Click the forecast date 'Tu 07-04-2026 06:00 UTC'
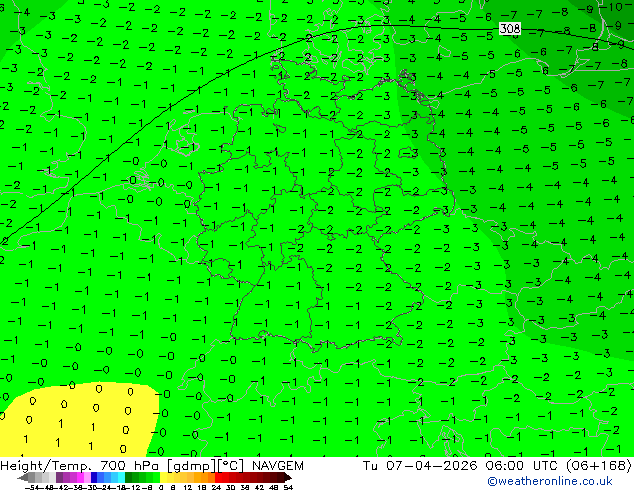 tap(460, 466)
